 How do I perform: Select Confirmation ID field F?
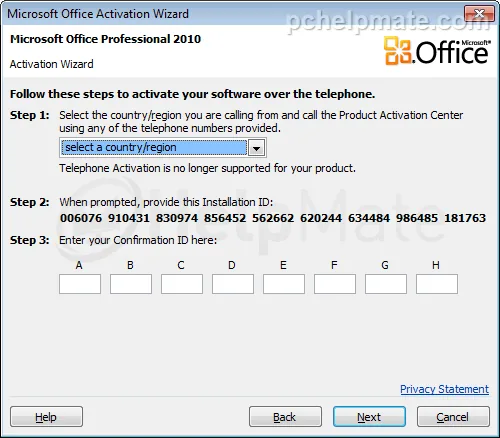coord(335,284)
